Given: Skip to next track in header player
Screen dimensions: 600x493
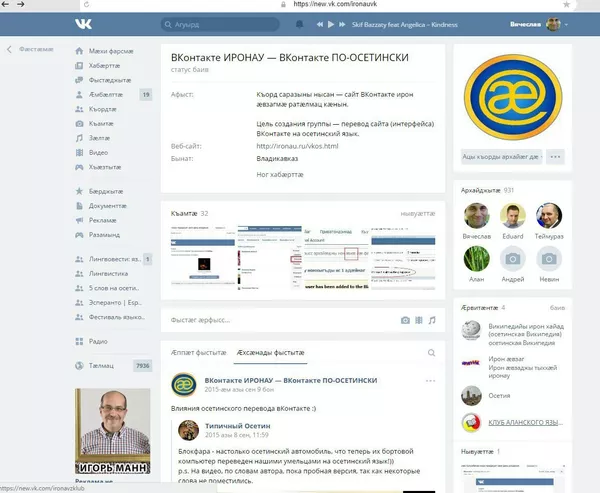Looking at the screenshot, I should 342,24.
